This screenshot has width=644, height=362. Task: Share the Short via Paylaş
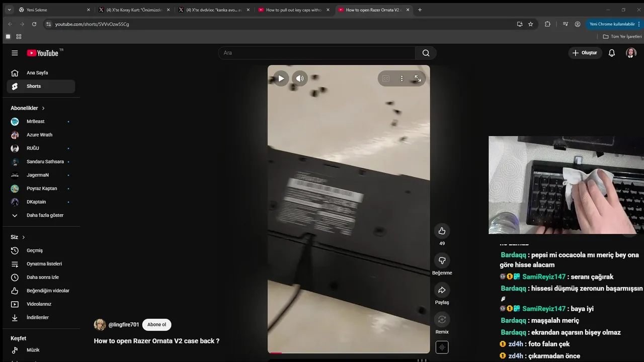pos(442,290)
